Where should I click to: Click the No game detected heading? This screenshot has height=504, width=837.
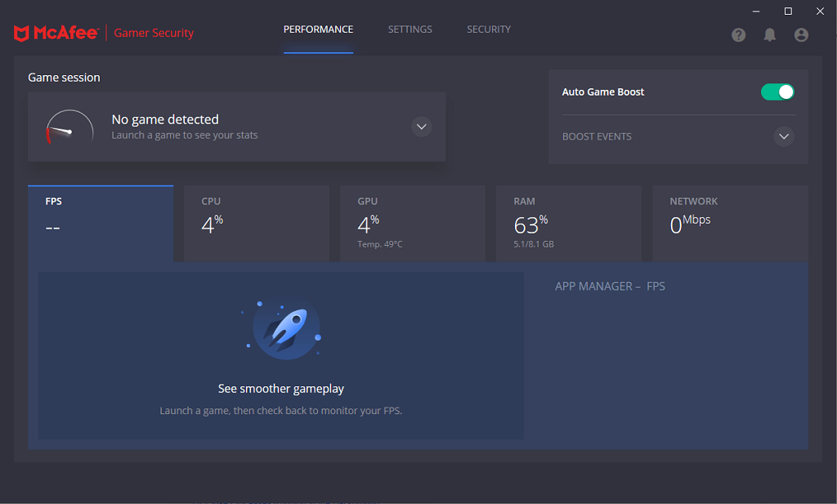point(165,119)
